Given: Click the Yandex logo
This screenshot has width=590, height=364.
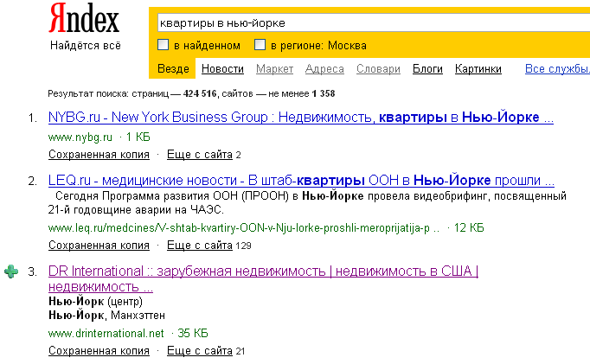Looking at the screenshot, I should coord(84,18).
